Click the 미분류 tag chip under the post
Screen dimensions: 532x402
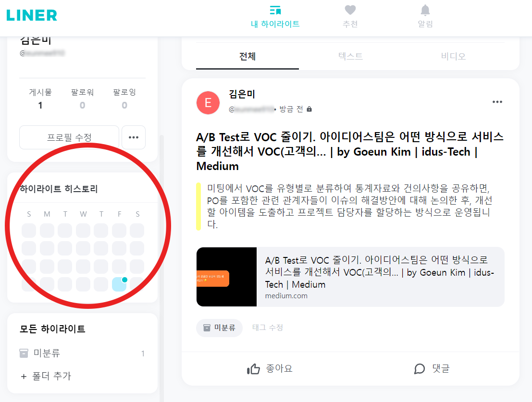pos(219,328)
